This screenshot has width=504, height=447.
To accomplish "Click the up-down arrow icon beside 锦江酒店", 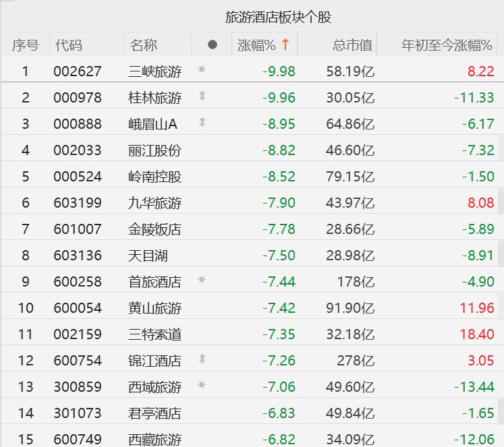I will click(202, 359).
